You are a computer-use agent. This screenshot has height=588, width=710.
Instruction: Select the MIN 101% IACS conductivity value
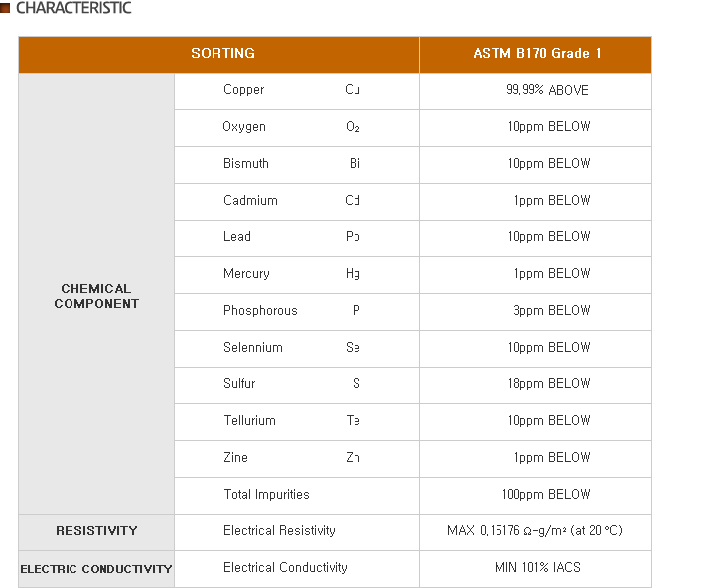(x=537, y=568)
